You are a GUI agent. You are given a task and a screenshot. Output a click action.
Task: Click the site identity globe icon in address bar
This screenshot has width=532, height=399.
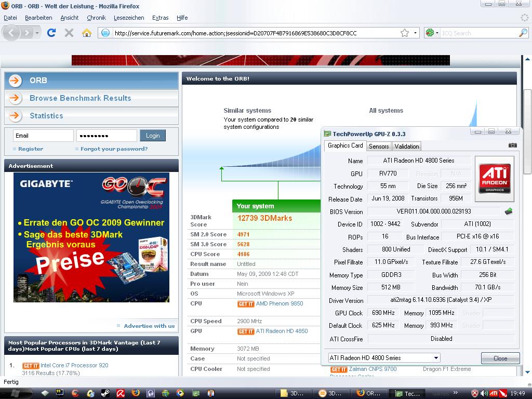point(105,33)
